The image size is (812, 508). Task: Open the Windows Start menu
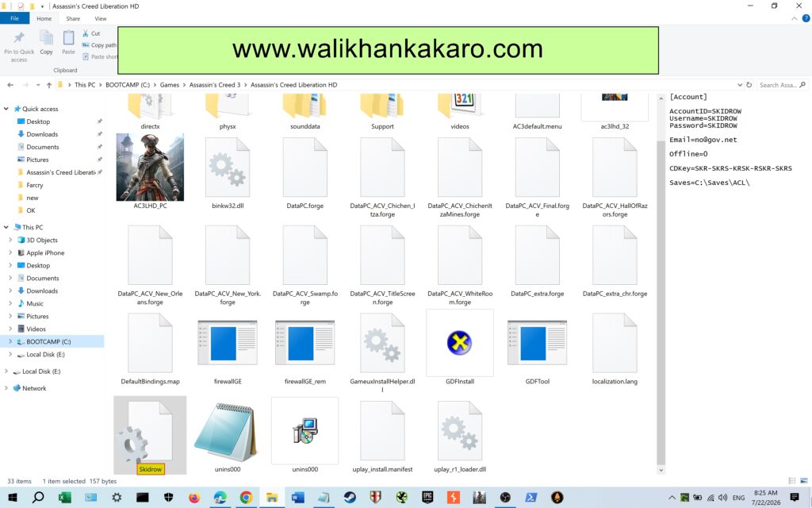[13, 498]
